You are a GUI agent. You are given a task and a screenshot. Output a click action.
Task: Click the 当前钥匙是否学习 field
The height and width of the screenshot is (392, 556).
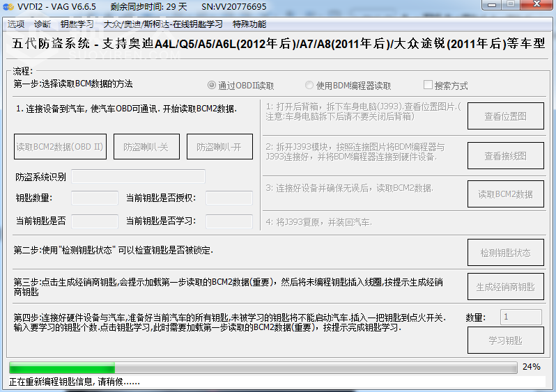[229, 221]
